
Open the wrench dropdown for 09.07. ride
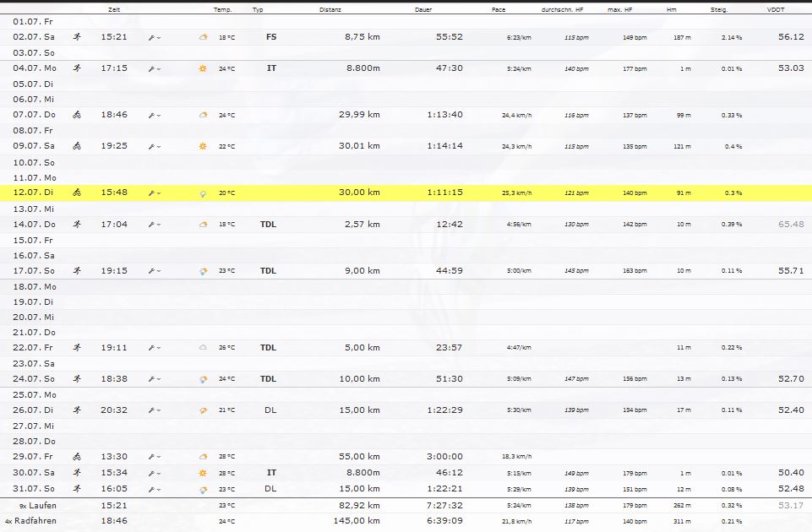point(154,146)
